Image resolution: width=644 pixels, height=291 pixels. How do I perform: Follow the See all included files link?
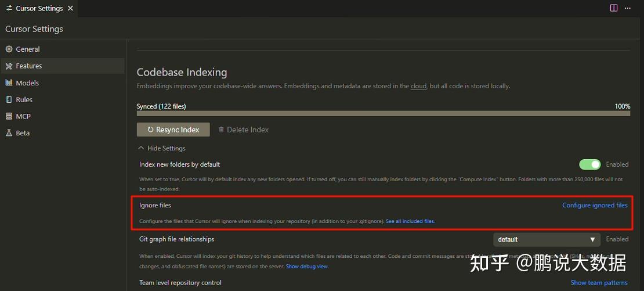coord(410,221)
